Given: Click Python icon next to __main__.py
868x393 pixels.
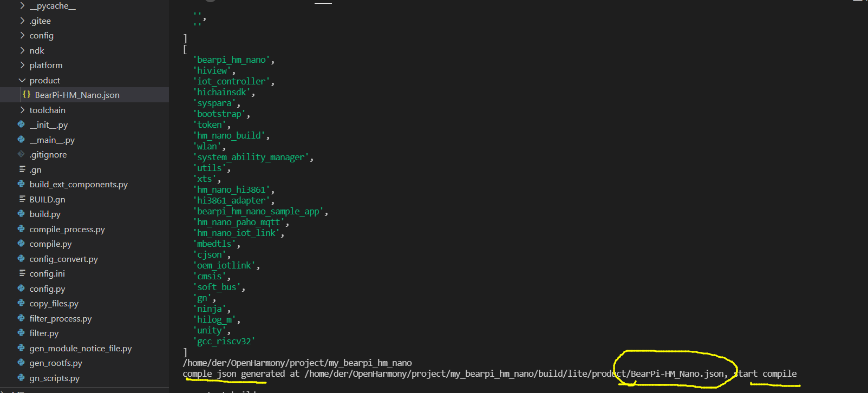Looking at the screenshot, I should [21, 140].
